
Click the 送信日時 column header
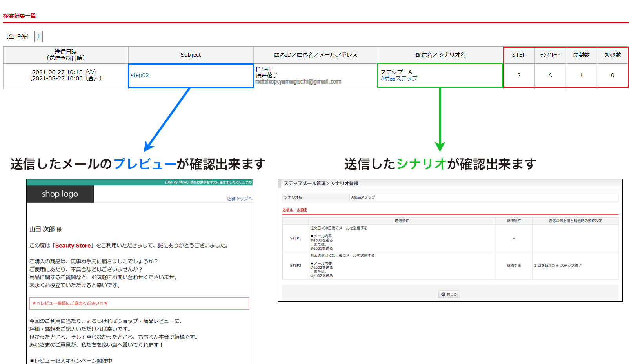65,55
